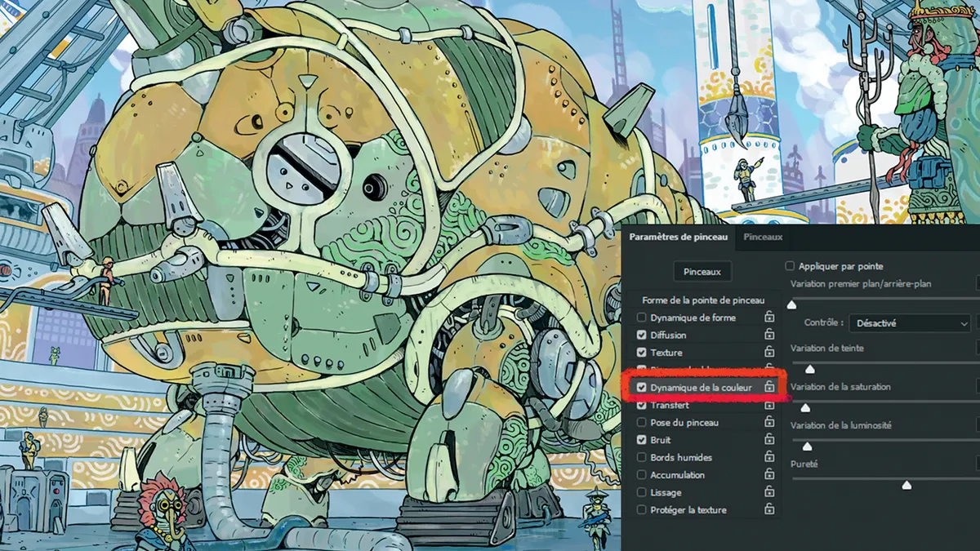Click the lock icon beside Pose du pinceau
This screenshot has width=980, height=551.
pos(768,423)
